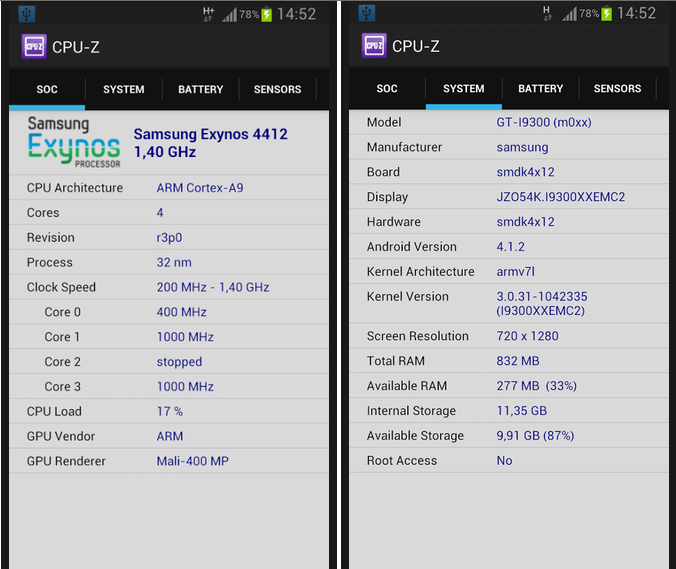
Task: Select the Root Access value 'No'
Action: click(504, 461)
